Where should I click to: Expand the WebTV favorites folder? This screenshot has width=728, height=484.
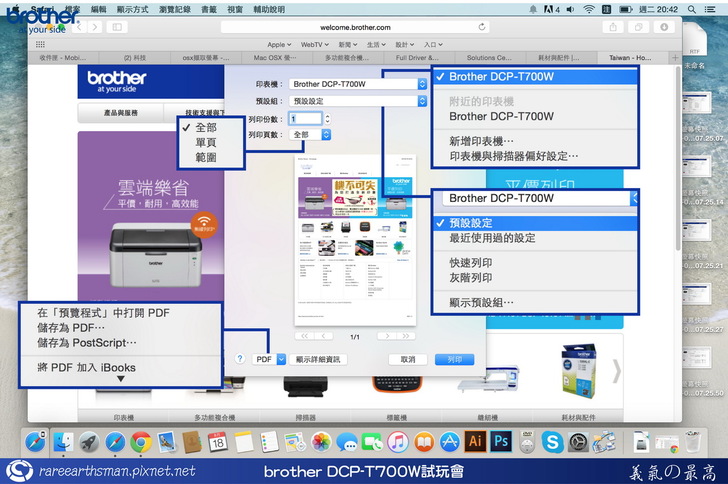coord(314,45)
